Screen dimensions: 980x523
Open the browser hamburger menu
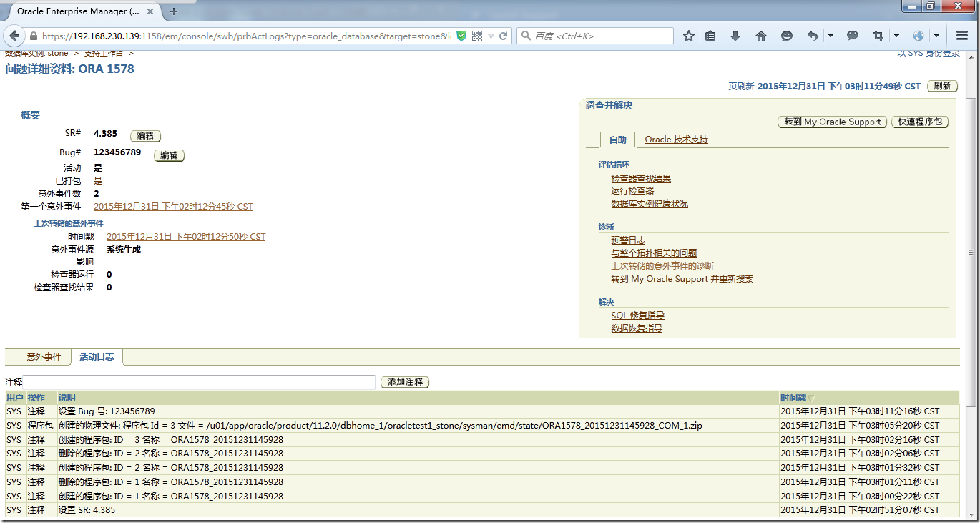pyautogui.click(x=962, y=36)
